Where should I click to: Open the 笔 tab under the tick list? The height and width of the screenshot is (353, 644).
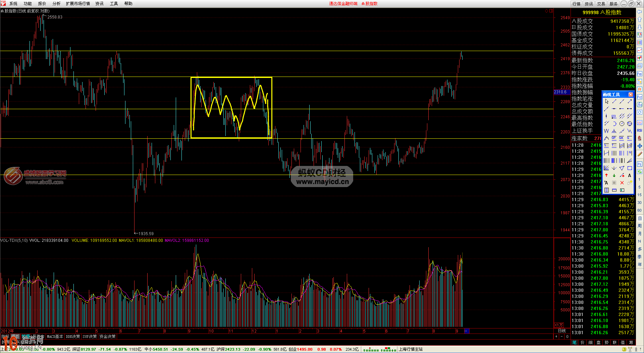(575, 343)
